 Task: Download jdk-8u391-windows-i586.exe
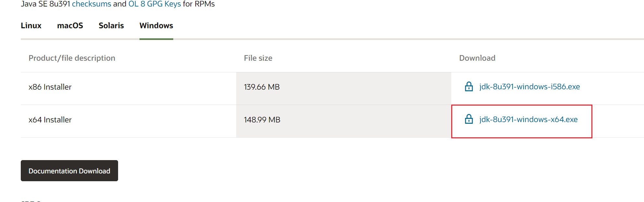(529, 87)
